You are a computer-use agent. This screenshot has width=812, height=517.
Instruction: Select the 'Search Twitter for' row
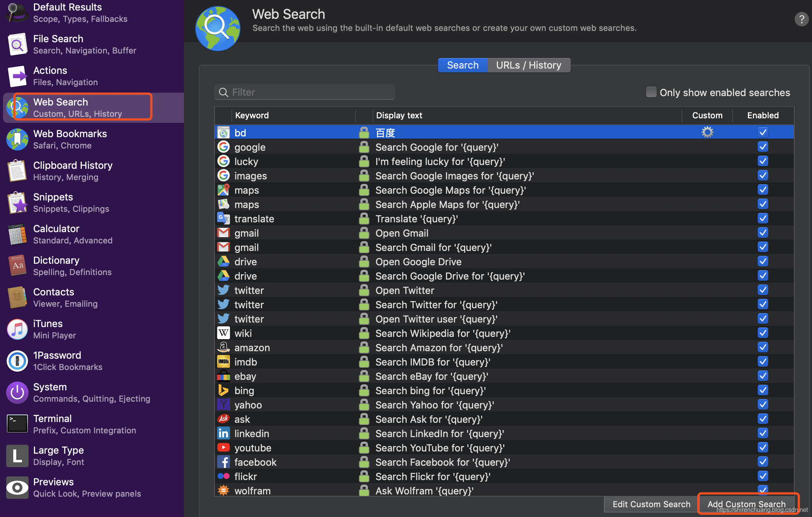point(504,304)
